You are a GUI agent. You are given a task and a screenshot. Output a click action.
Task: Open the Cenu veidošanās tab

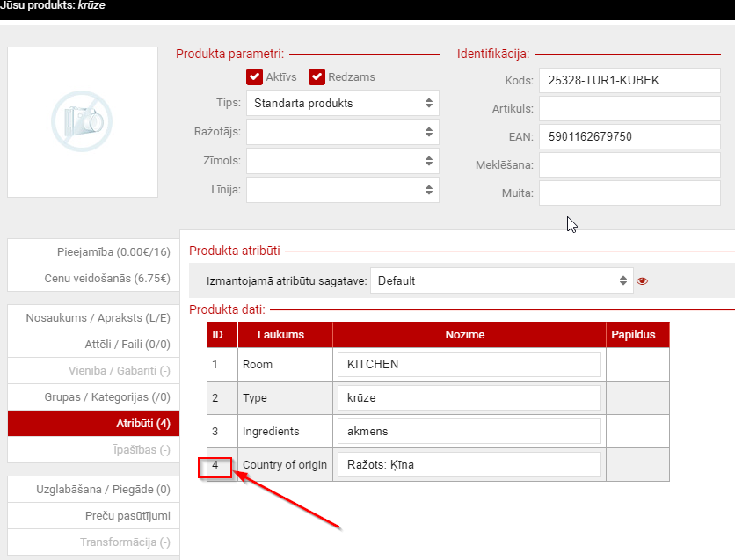point(93,279)
